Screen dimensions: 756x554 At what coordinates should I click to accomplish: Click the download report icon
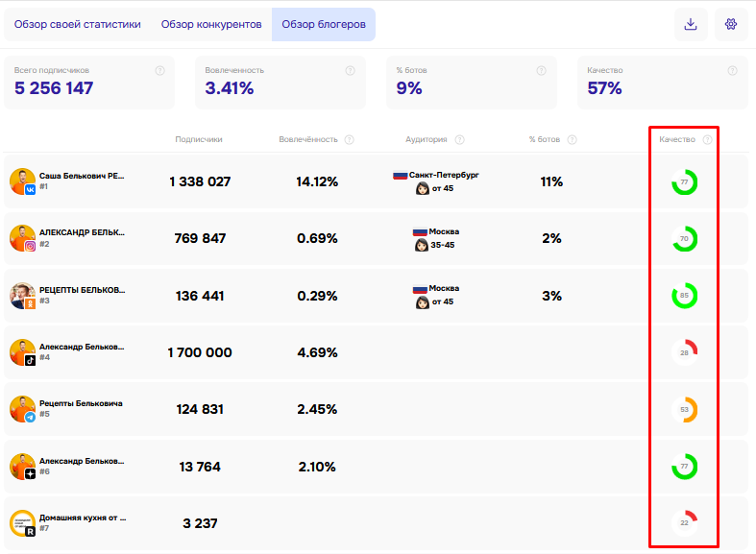[691, 24]
